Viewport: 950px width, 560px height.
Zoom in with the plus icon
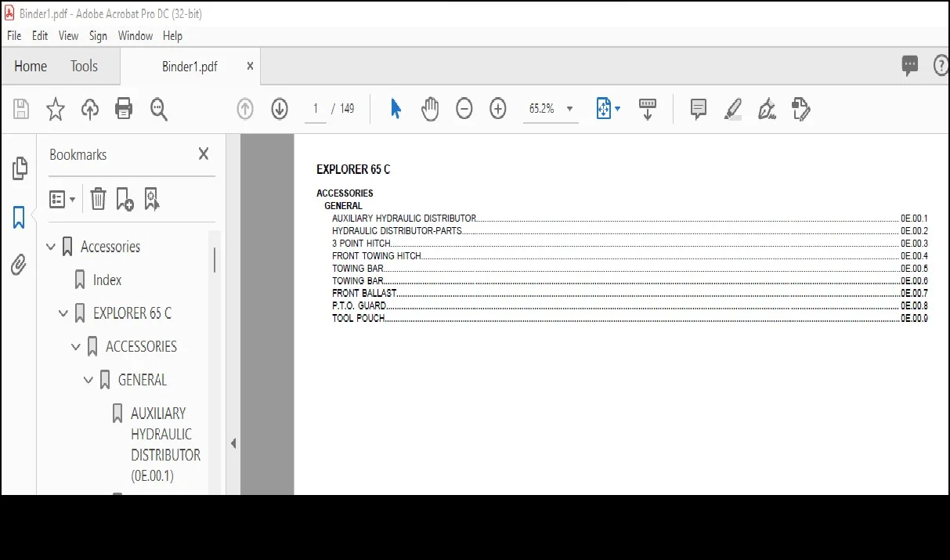[x=498, y=109]
